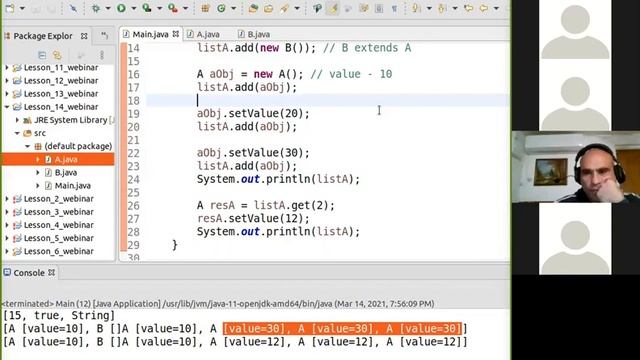
Task: Click the New Java Class icon
Action: (221, 8)
